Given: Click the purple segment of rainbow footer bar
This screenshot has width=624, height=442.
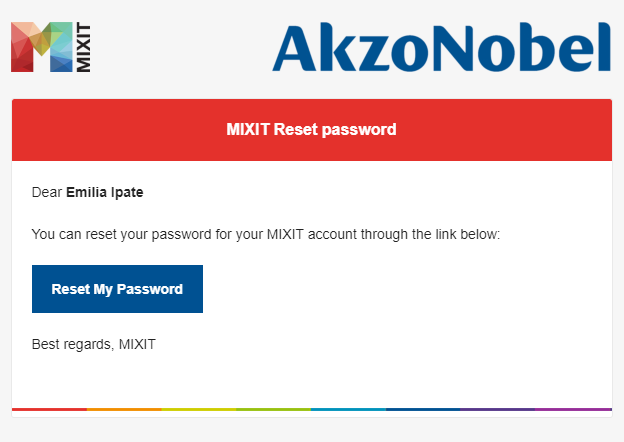Looking at the screenshot, I should pos(498,409).
